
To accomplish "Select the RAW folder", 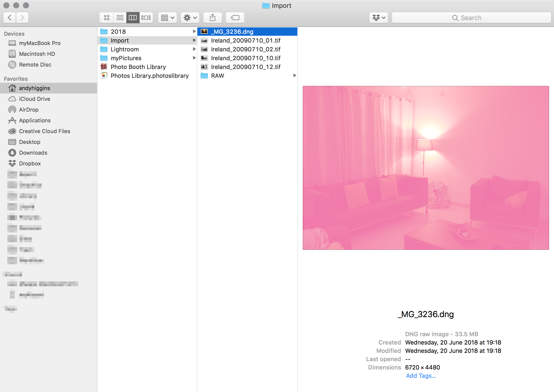I will point(247,76).
